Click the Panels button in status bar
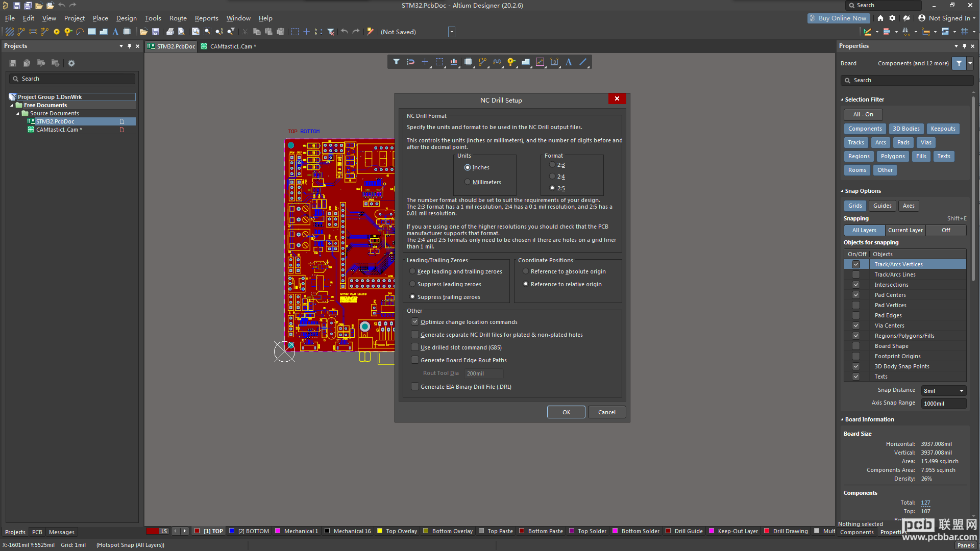The width and height of the screenshot is (980, 551). click(x=965, y=545)
